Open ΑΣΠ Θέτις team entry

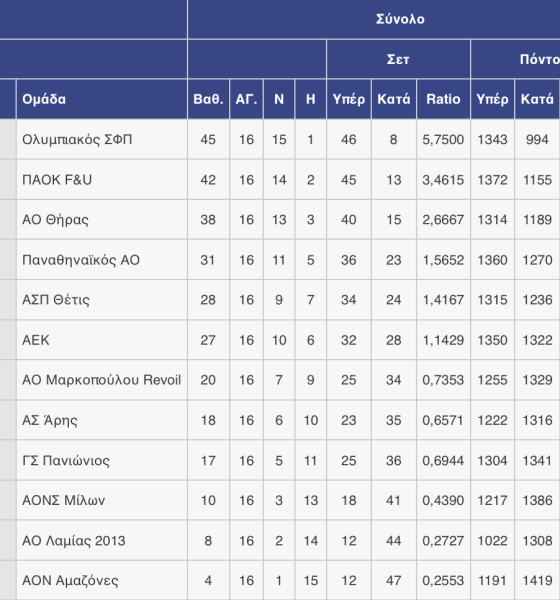[x=56, y=300]
